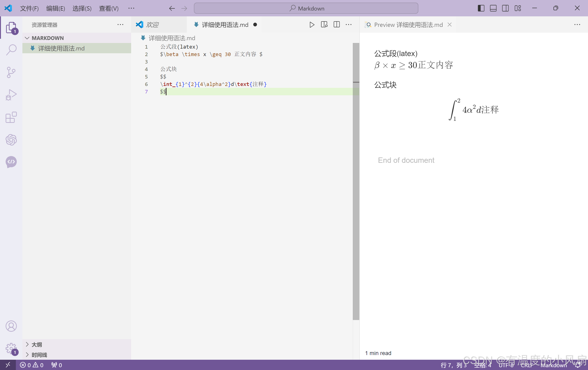
Task: Toggle the bottom panel visibility
Action: (x=493, y=8)
